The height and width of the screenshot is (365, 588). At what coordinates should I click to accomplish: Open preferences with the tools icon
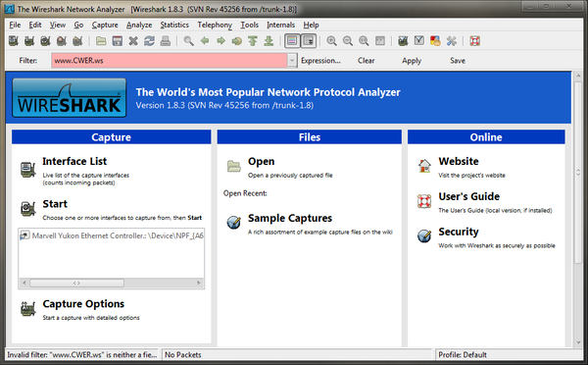tap(452, 41)
